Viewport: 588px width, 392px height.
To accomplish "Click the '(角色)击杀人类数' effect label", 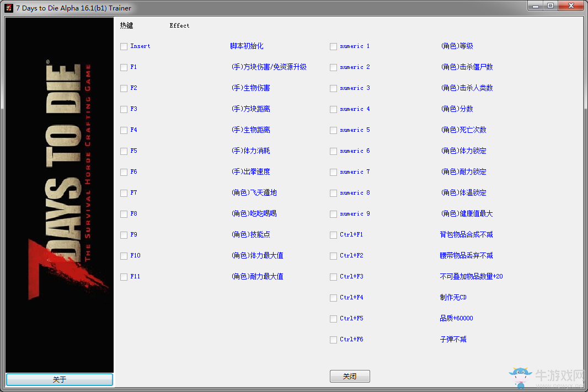I will (467, 88).
